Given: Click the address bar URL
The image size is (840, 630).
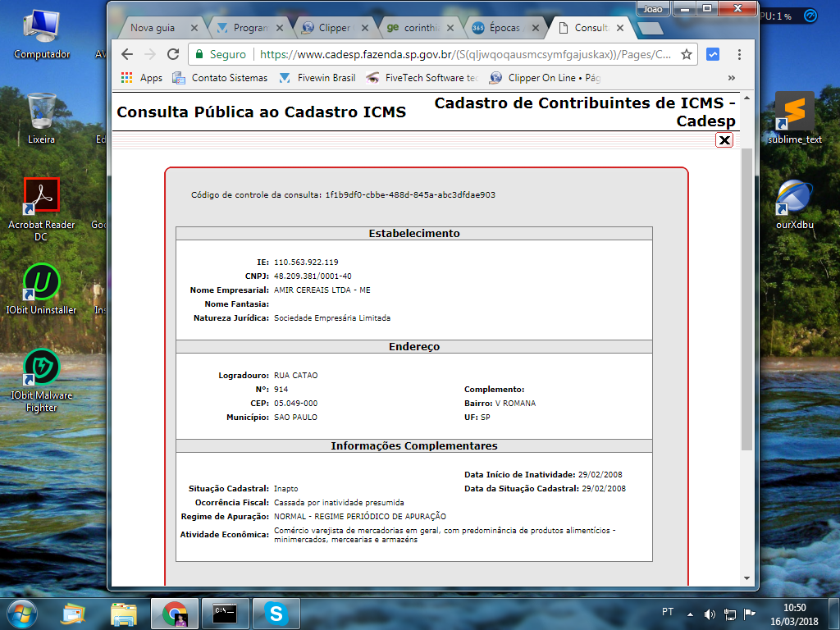Looking at the screenshot, I should (465, 54).
